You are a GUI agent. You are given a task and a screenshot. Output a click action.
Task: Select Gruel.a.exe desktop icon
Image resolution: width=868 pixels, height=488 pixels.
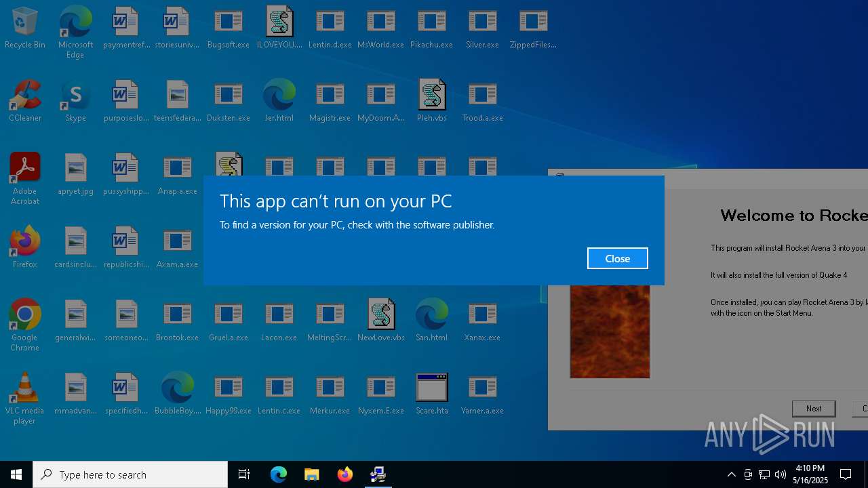click(x=229, y=321)
